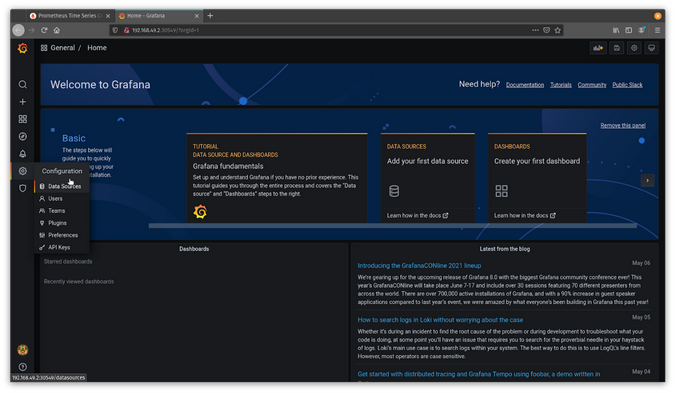Click the grid icon in Dashboards card
Screen dimensions: 675x393
click(x=502, y=191)
